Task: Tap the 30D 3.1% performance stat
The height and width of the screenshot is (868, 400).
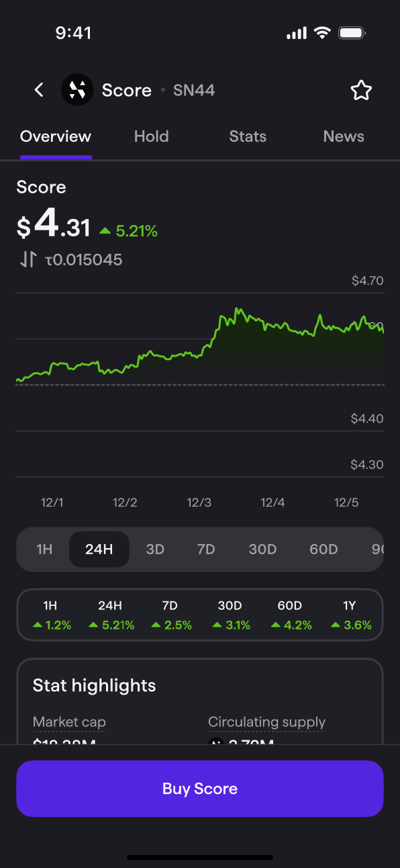Action: click(230, 615)
